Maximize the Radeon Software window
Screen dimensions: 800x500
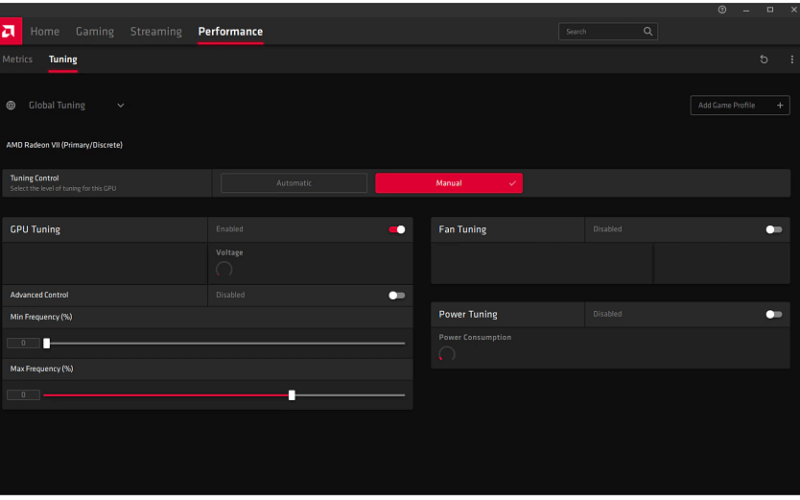770,10
